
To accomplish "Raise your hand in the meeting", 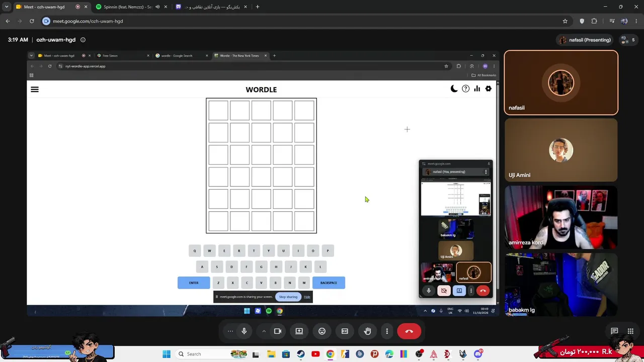I will tap(368, 331).
